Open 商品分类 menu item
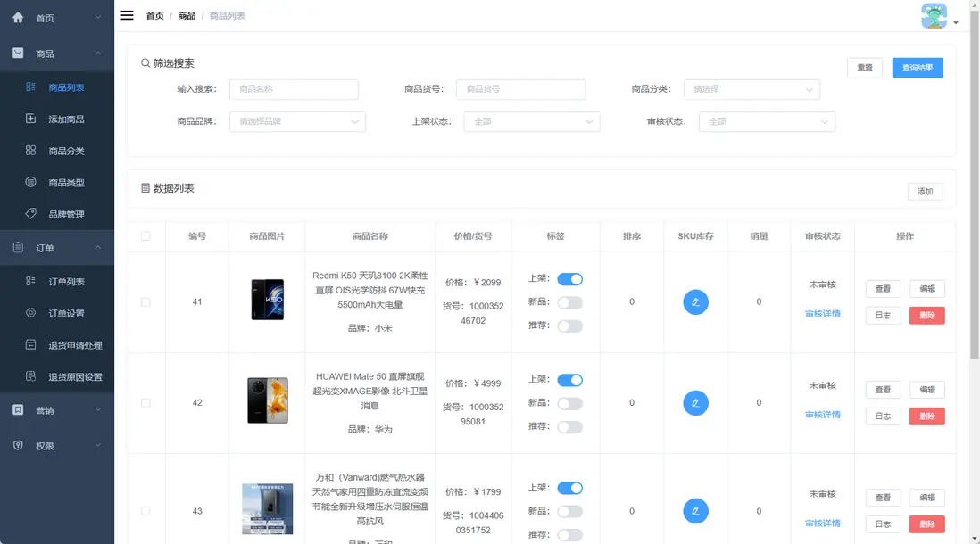 point(57,151)
